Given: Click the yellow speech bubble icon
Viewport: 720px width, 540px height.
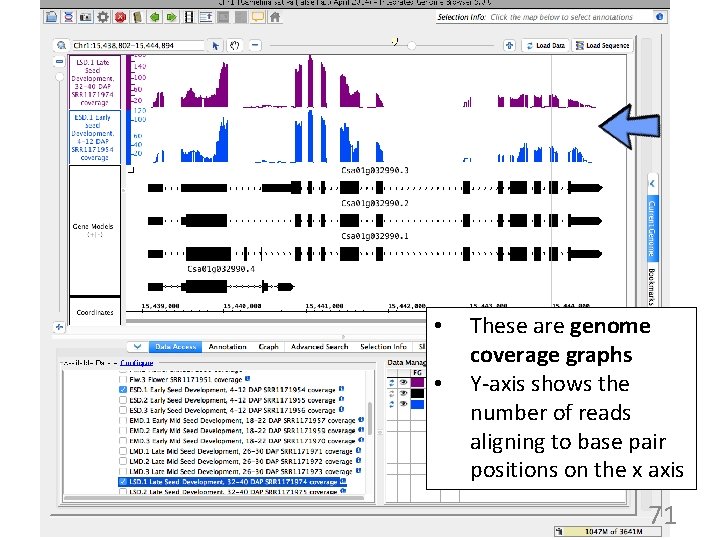Looking at the screenshot, I should tap(258, 17).
